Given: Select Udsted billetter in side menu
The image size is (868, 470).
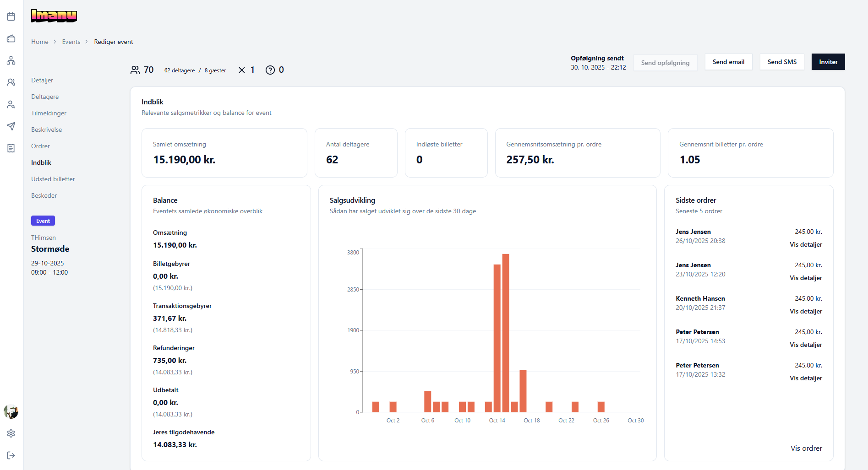Looking at the screenshot, I should coord(53,179).
